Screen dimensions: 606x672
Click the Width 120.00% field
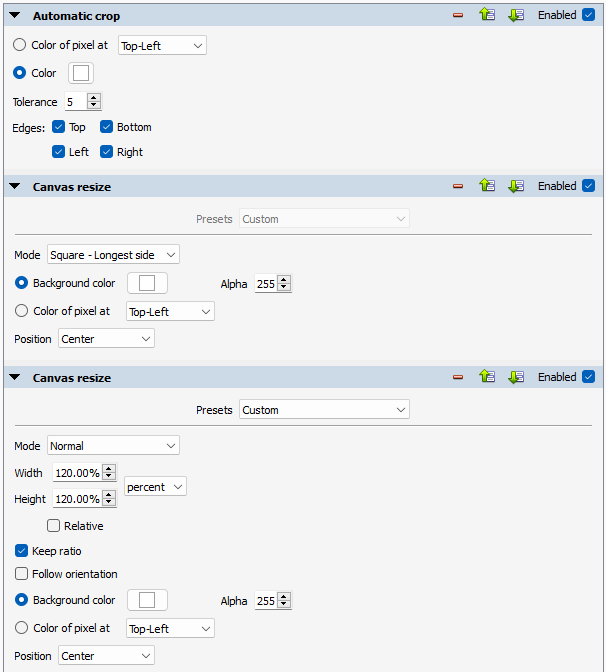click(x=77, y=473)
